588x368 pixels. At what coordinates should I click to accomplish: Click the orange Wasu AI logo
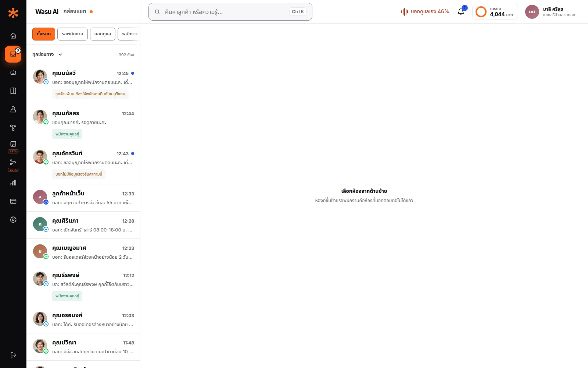click(x=13, y=13)
